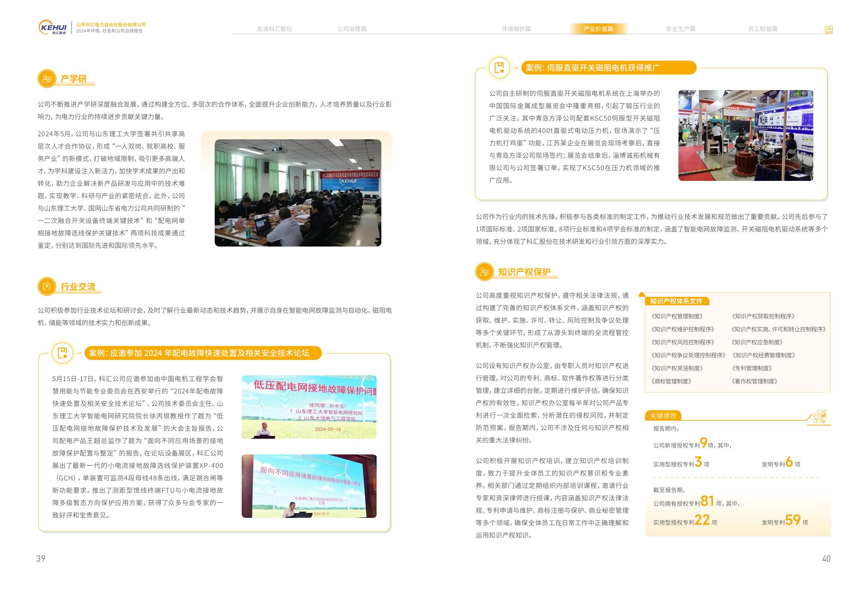Image resolution: width=868 pixels, height=589 pixels.
Task: Click the 行业交流 heading
Action: 78,287
